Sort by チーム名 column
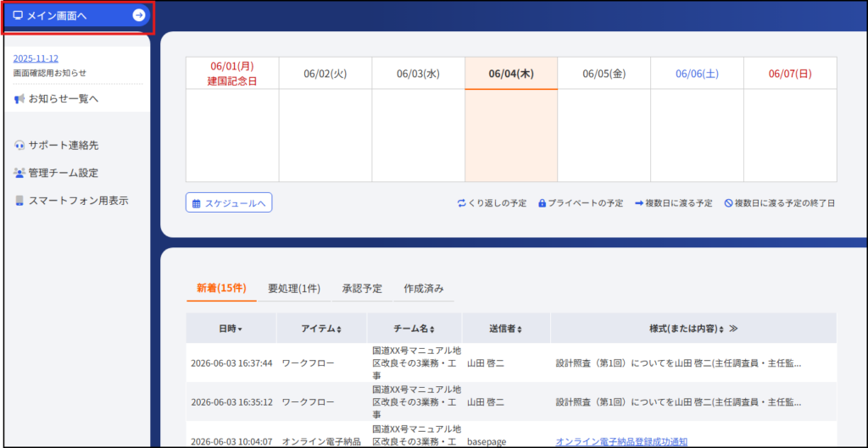Screen dimensions: 868x448 tap(414, 328)
